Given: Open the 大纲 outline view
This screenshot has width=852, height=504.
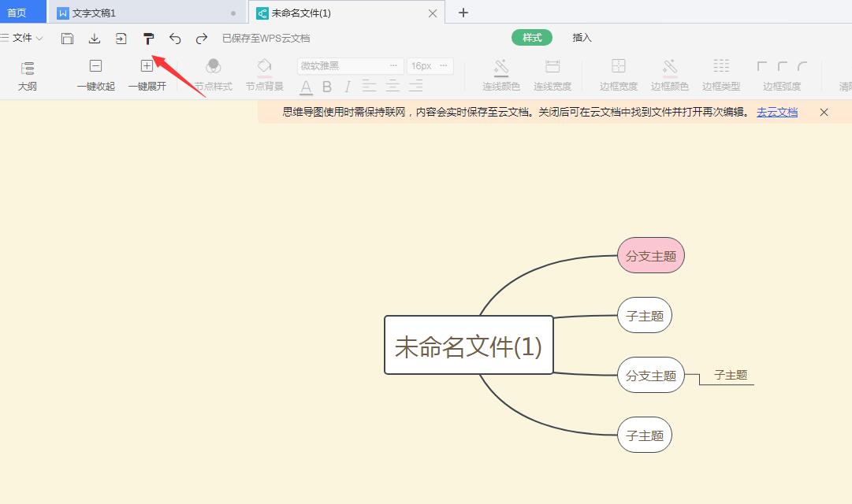Looking at the screenshot, I should 26,73.
